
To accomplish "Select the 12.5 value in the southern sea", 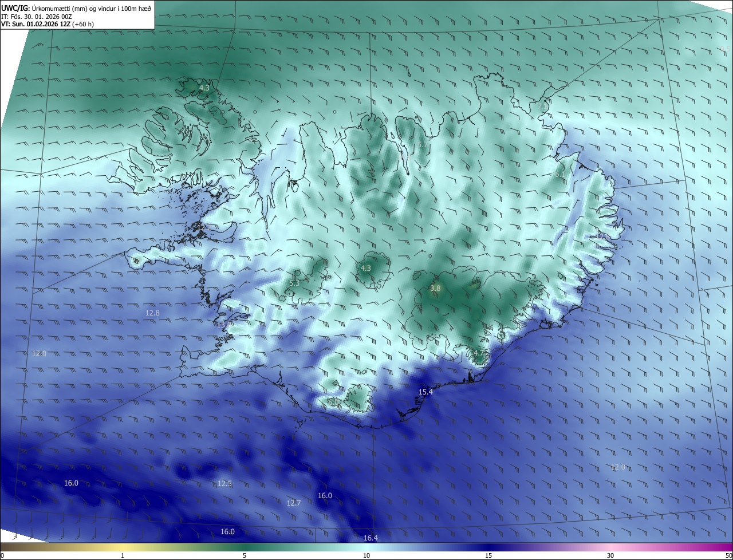I will 224,484.
